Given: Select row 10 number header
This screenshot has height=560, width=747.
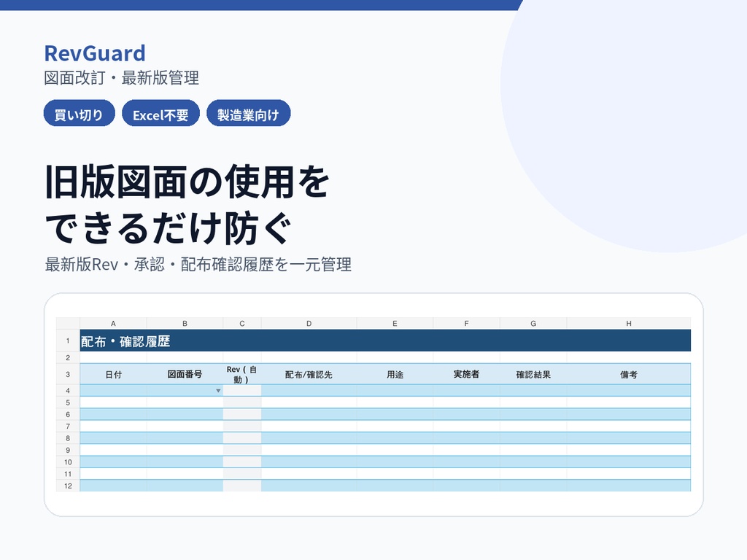Looking at the screenshot, I should pos(68,462).
